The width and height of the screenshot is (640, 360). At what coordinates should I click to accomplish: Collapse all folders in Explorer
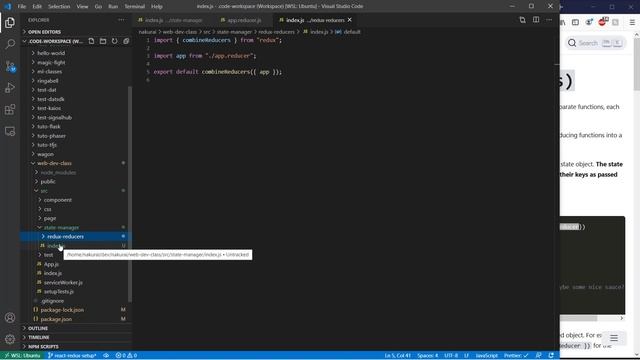[126, 41]
